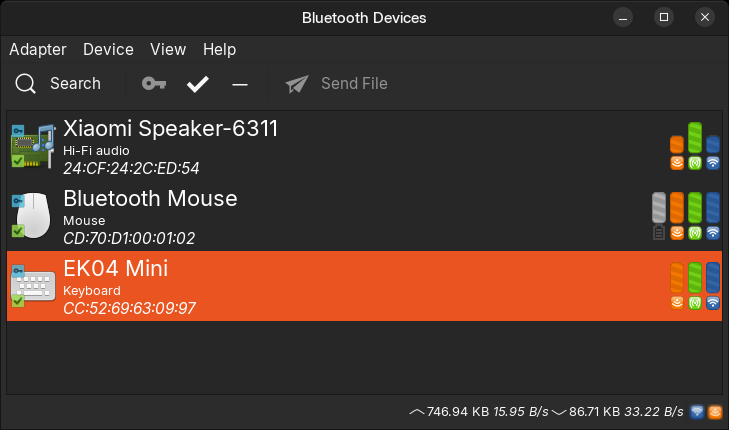729x430 pixels.
Task: Click the green check badge on Bluetooth Mouse
Action: 18,231
